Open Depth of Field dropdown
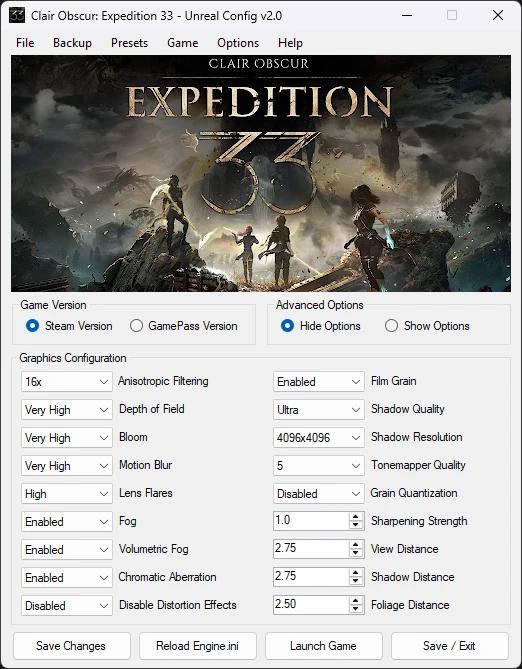The width and height of the screenshot is (522, 669). click(67, 410)
